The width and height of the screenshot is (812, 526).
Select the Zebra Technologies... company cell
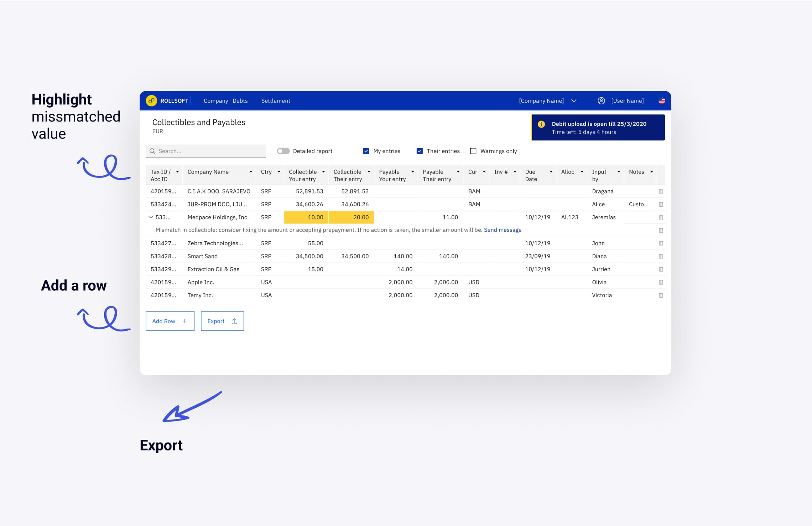point(215,243)
